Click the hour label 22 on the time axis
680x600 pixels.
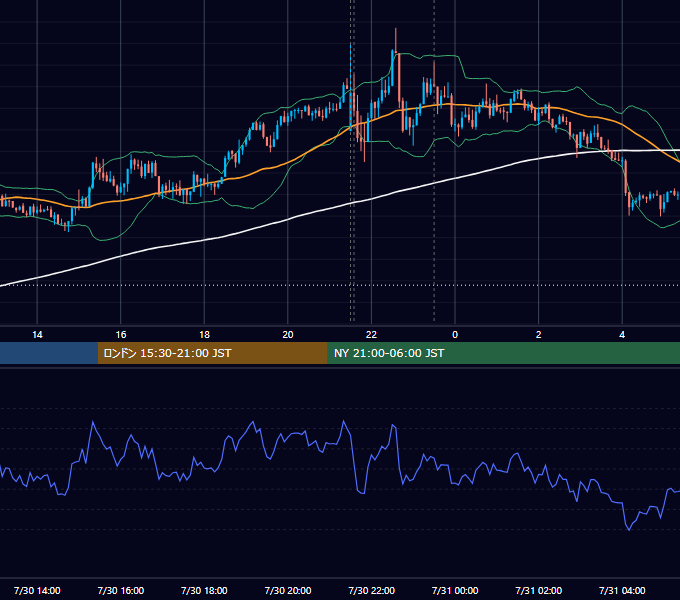click(371, 335)
